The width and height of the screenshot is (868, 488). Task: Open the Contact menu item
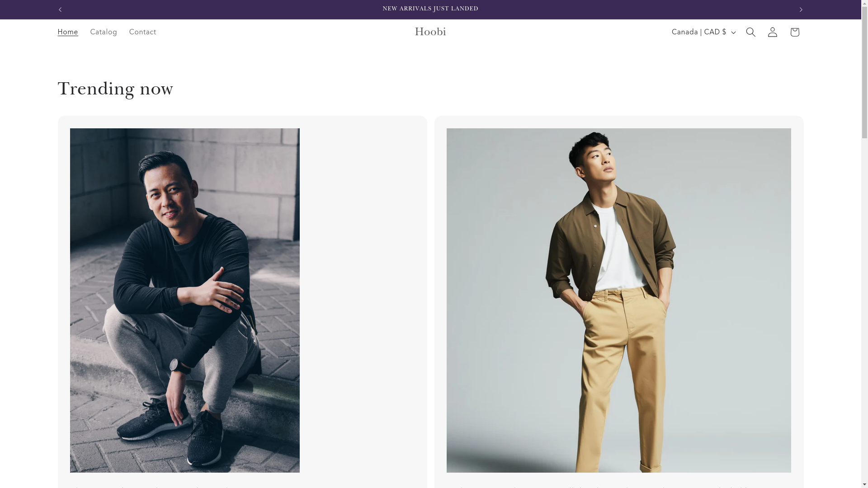tap(142, 32)
